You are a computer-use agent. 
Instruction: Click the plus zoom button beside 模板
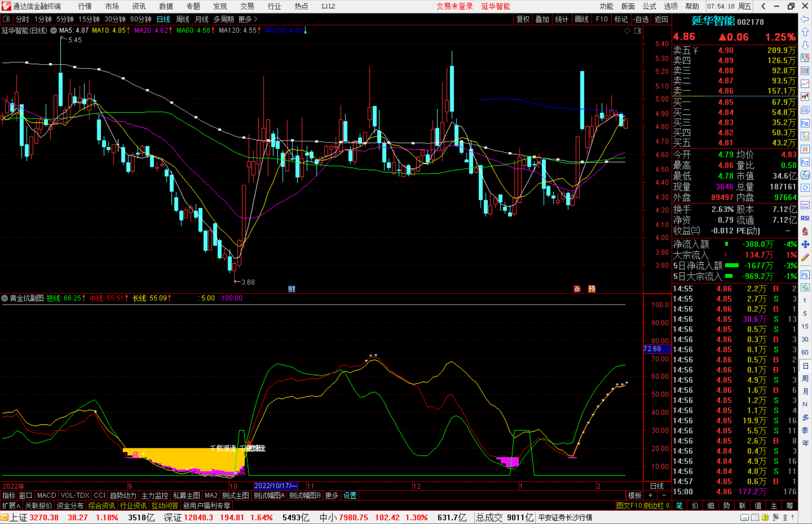(x=650, y=495)
